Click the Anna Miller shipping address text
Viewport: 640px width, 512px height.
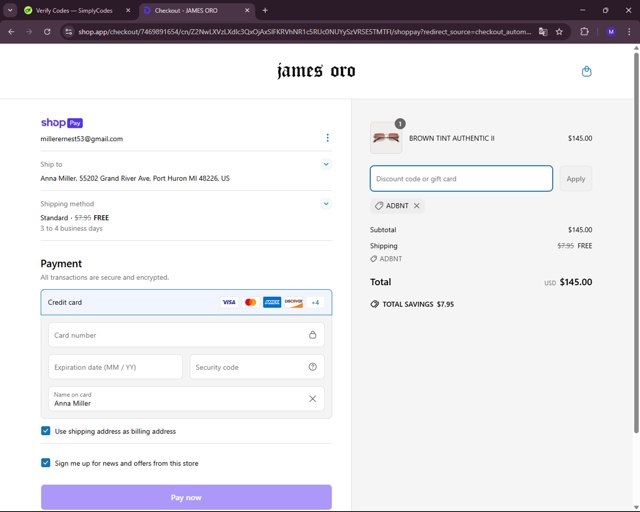(135, 178)
